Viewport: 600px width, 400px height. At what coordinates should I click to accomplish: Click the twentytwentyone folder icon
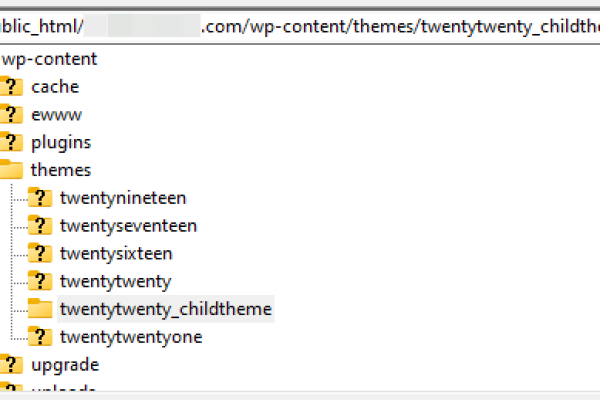[x=40, y=337]
